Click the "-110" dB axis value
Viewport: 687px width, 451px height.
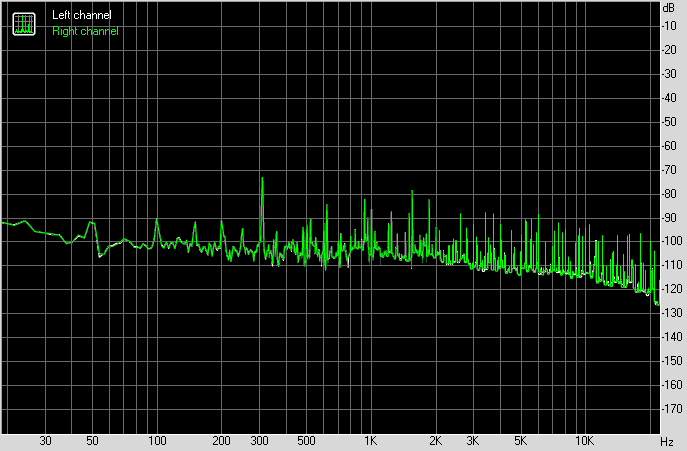coord(672,265)
